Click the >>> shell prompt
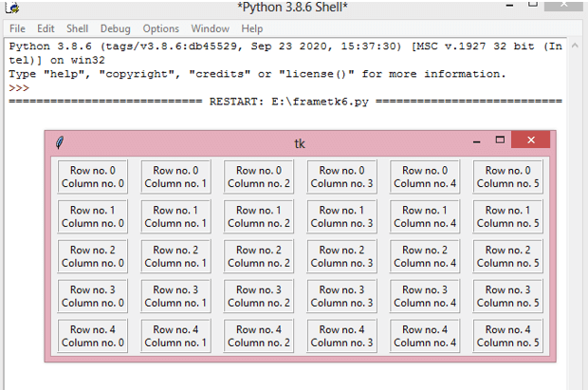Viewport: 588px width, 390px height. (19, 88)
